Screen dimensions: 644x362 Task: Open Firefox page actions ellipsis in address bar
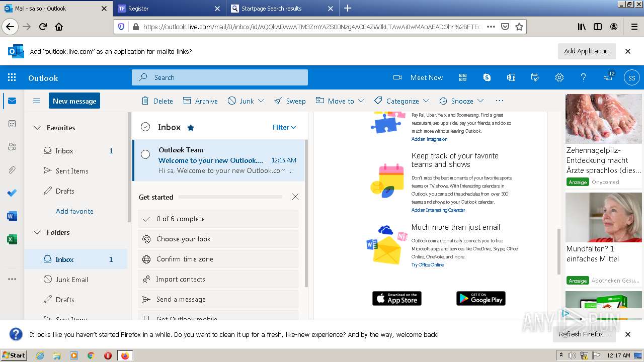click(x=491, y=27)
